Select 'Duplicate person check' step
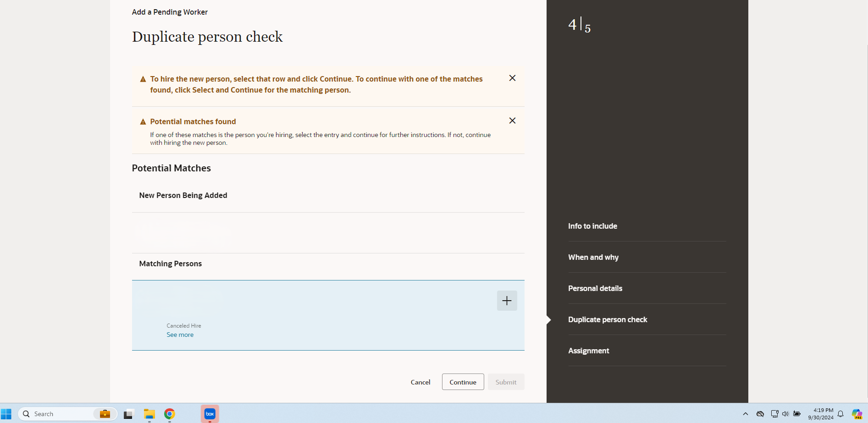Image resolution: width=868 pixels, height=423 pixels. click(x=608, y=319)
